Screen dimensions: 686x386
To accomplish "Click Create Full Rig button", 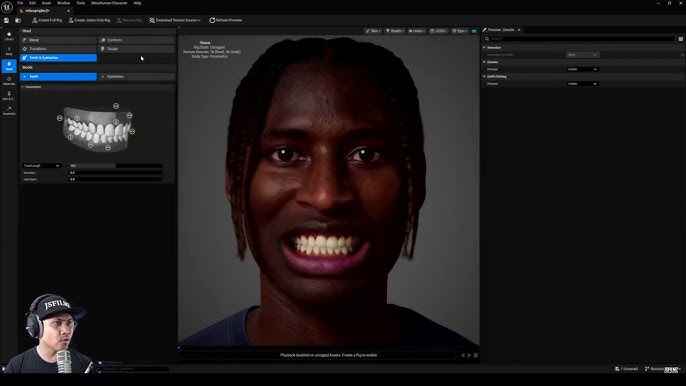I will click(47, 20).
